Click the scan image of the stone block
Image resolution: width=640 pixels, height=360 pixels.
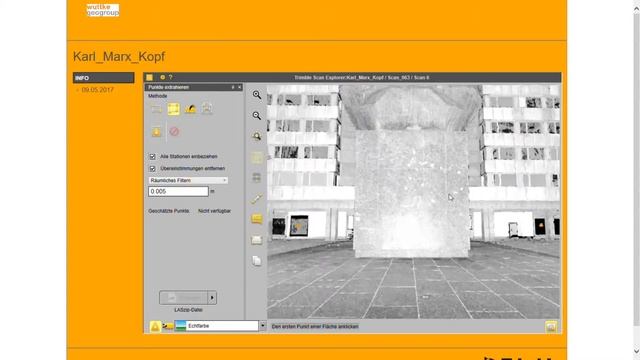(x=411, y=194)
